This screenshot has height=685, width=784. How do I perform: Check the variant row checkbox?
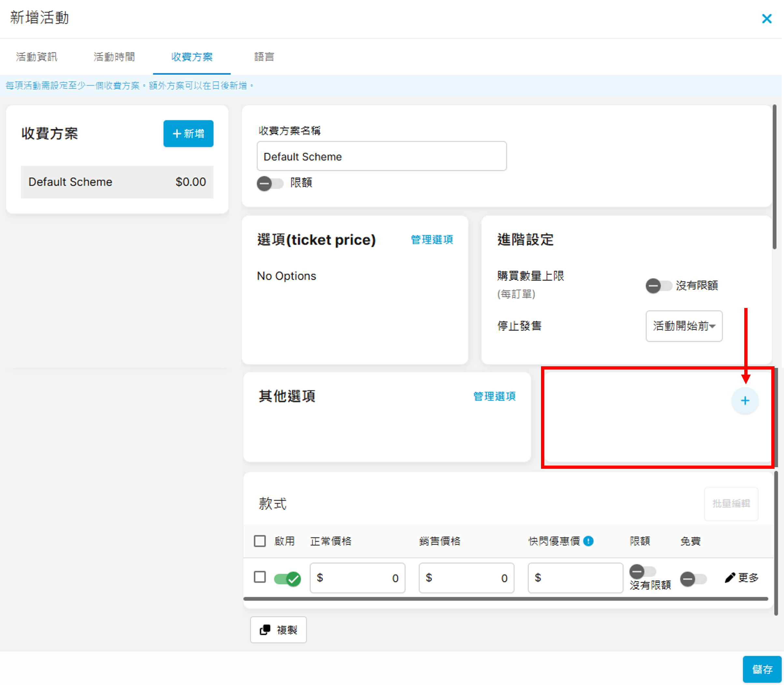[x=260, y=577]
